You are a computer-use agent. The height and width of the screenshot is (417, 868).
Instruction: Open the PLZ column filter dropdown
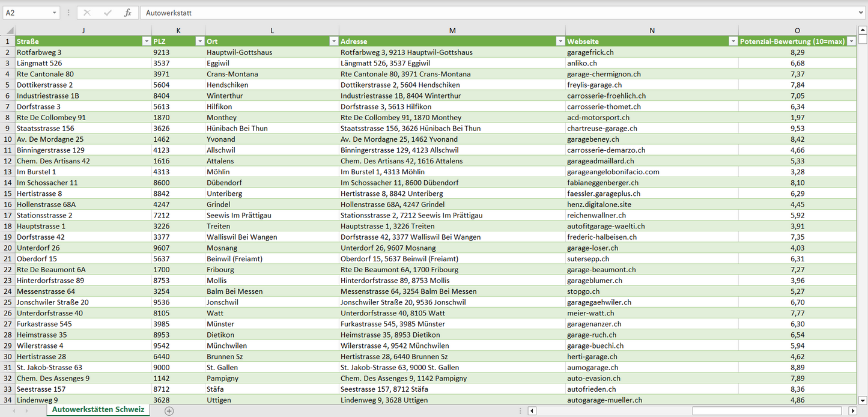click(x=199, y=41)
